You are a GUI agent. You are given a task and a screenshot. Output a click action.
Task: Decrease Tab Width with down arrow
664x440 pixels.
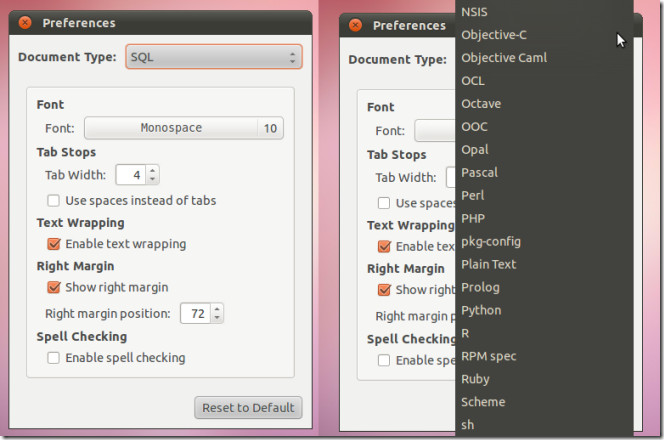click(x=152, y=179)
